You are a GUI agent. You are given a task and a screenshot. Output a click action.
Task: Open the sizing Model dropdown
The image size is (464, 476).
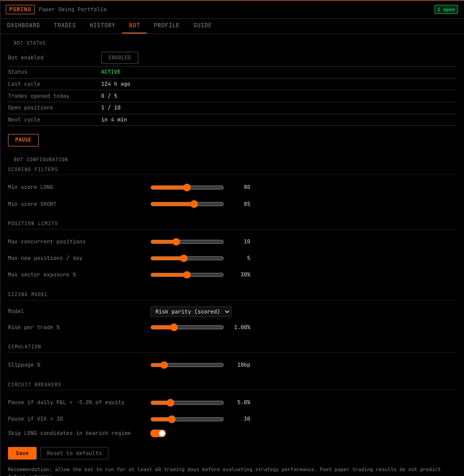tap(191, 312)
